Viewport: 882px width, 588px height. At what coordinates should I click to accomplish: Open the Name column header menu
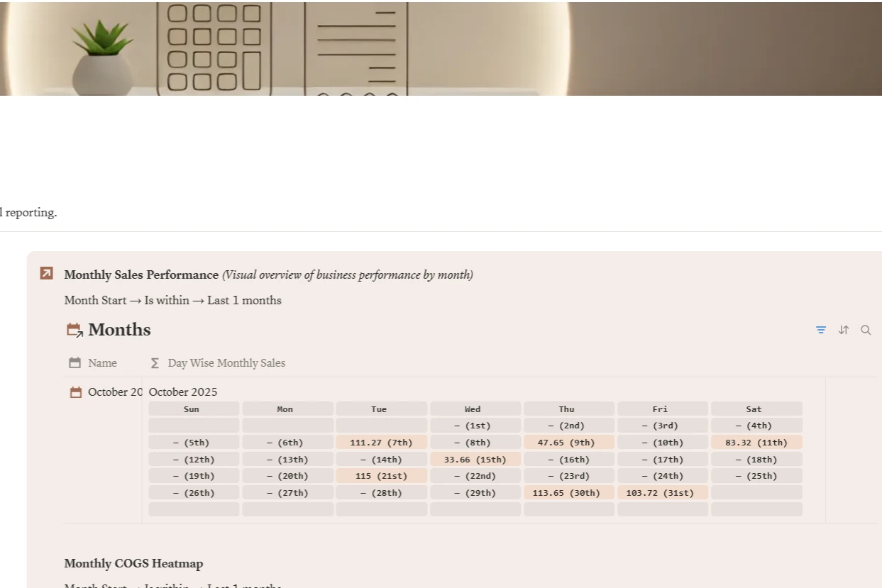coord(102,363)
